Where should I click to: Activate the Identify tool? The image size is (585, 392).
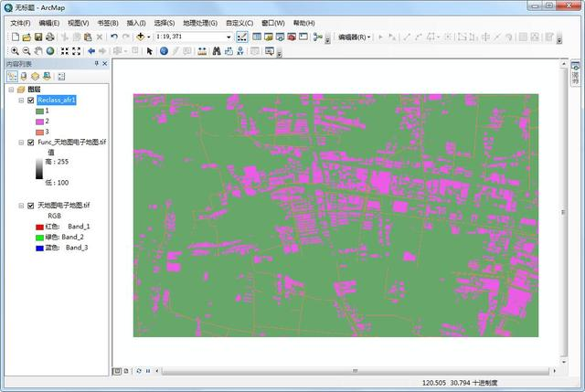pos(164,51)
